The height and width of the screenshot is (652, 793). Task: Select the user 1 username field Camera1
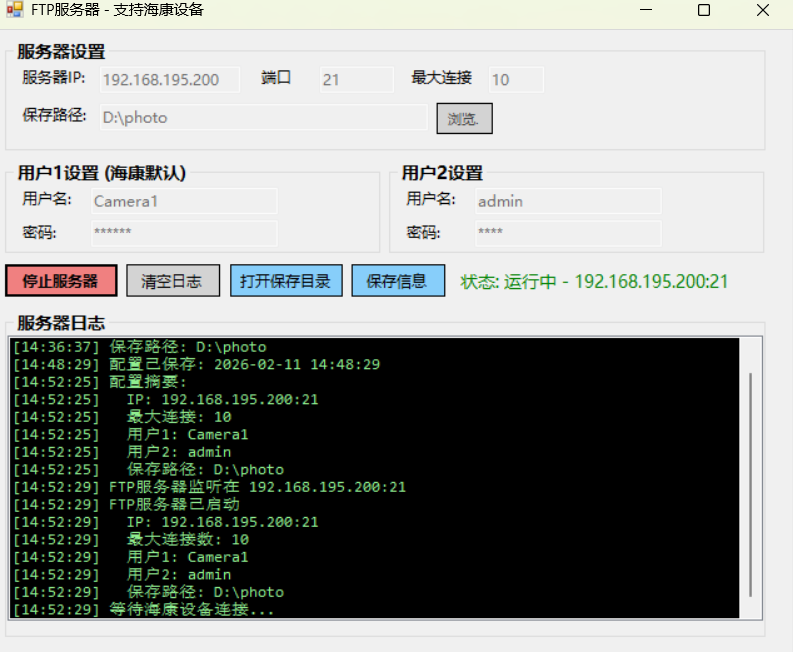183,201
